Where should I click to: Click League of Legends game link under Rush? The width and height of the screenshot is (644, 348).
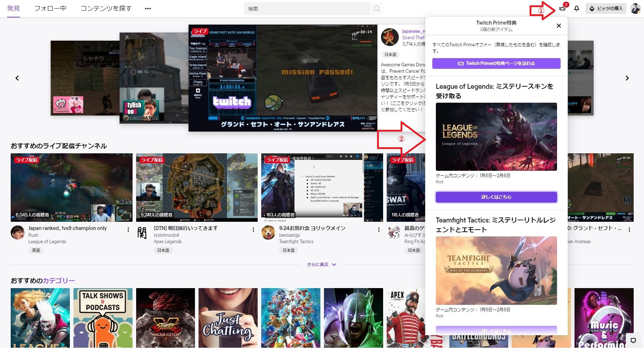click(x=47, y=242)
